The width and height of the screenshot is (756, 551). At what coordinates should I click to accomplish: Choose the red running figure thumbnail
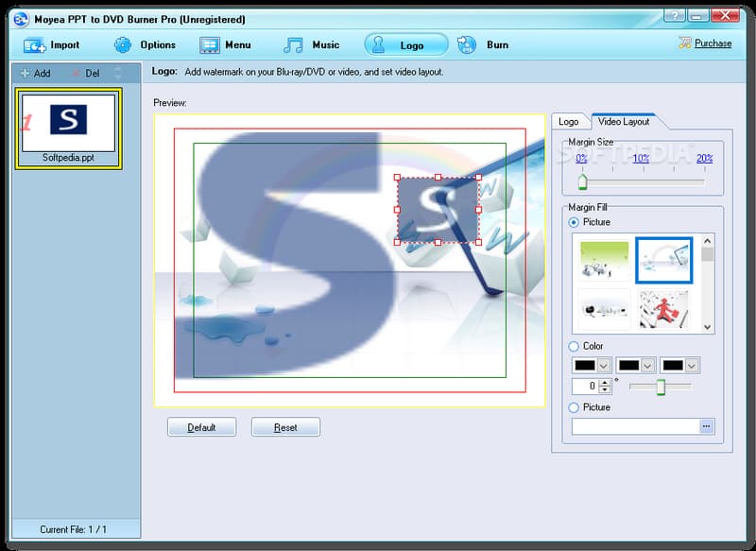tap(663, 309)
